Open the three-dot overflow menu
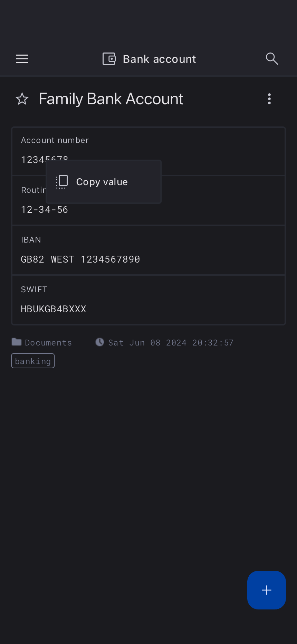This screenshot has width=297, height=644. [x=269, y=99]
